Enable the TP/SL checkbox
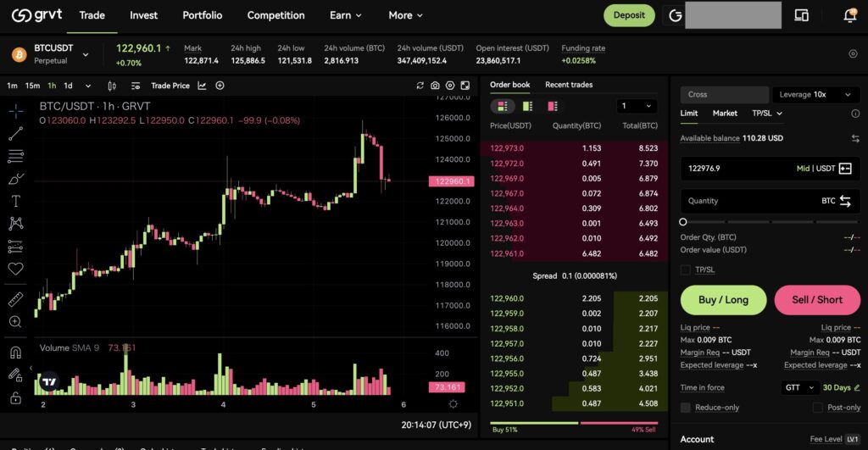This screenshot has height=450, width=868. 686,269
